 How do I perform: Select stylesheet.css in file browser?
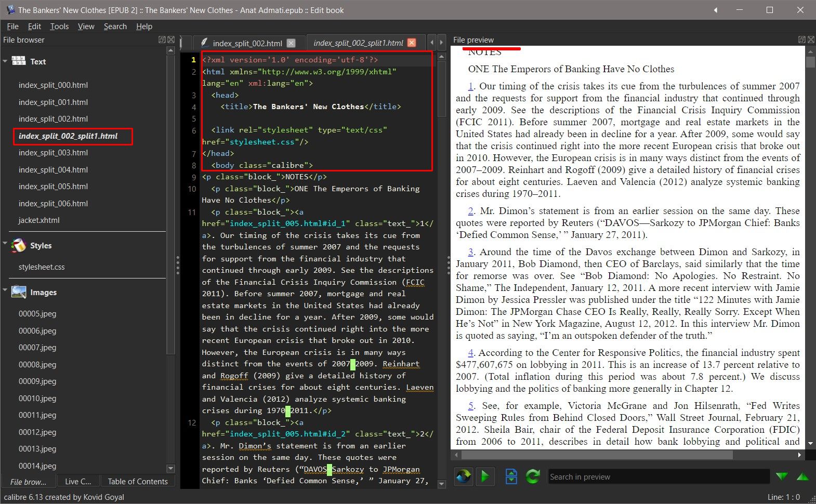click(42, 267)
